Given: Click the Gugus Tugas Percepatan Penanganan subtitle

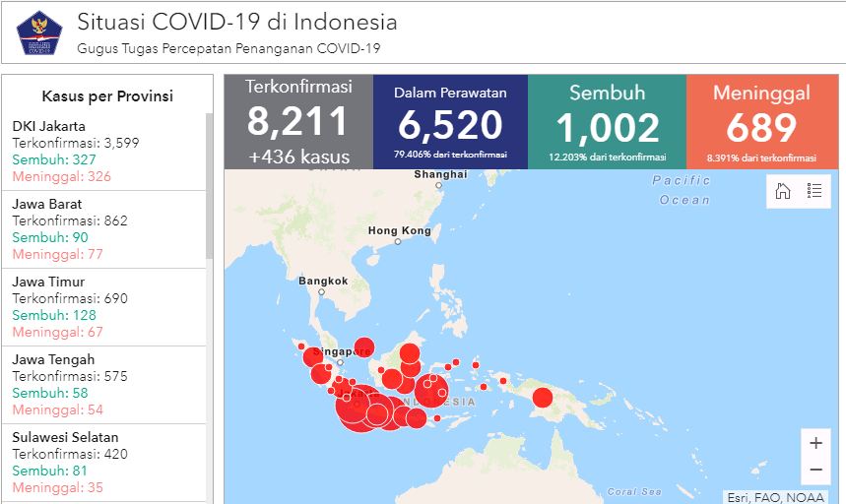Looking at the screenshot, I should pos(228,48).
